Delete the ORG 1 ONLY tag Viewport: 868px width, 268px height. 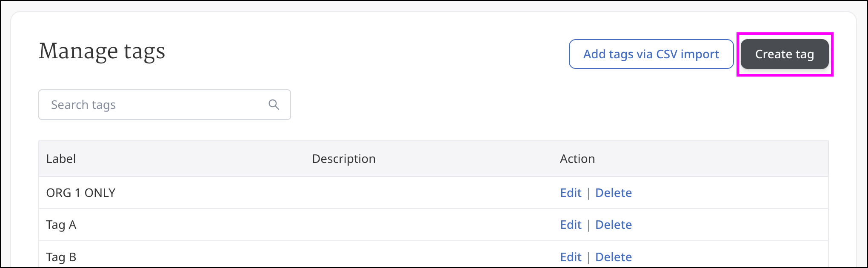pos(613,193)
